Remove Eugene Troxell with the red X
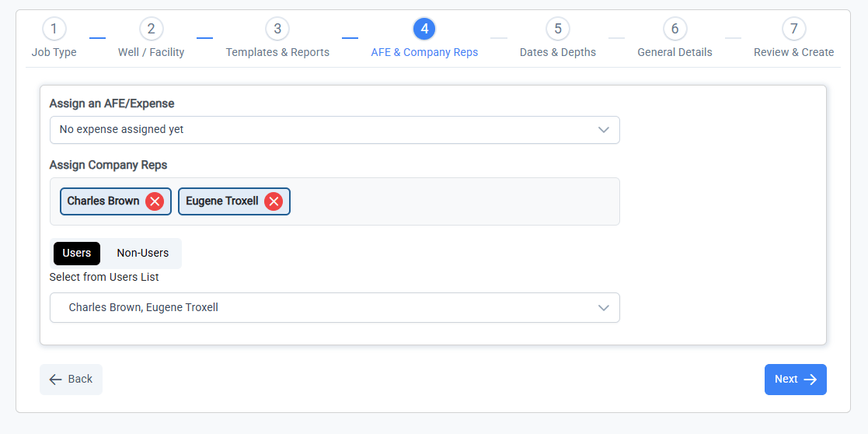Viewport: 868px width, 434px height. [274, 201]
